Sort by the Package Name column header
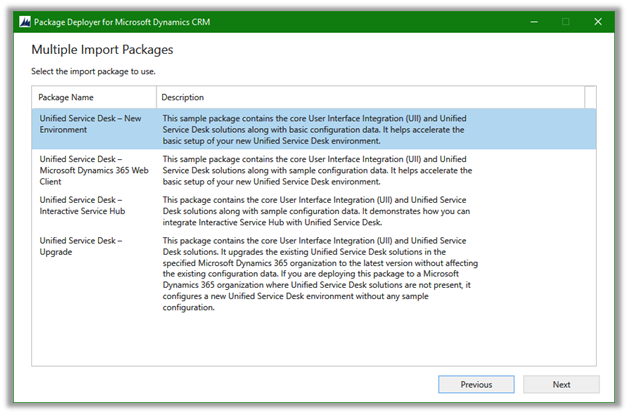628x414 pixels. [94, 97]
